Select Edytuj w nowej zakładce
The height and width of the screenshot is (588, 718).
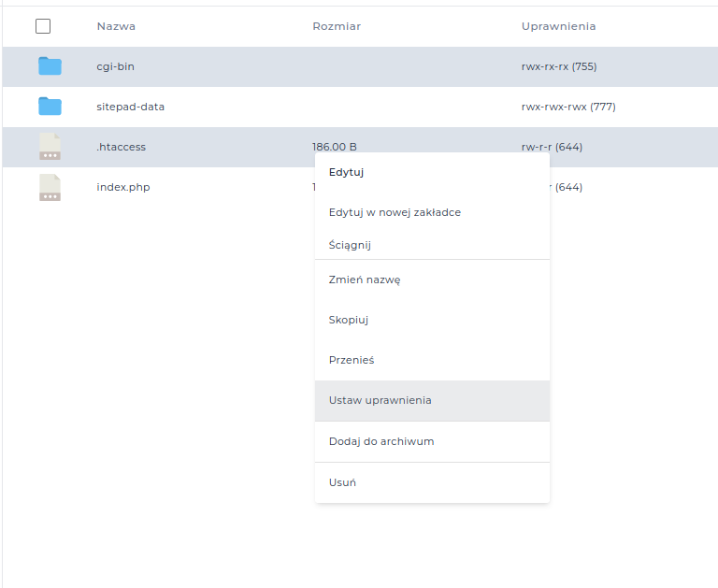click(395, 212)
